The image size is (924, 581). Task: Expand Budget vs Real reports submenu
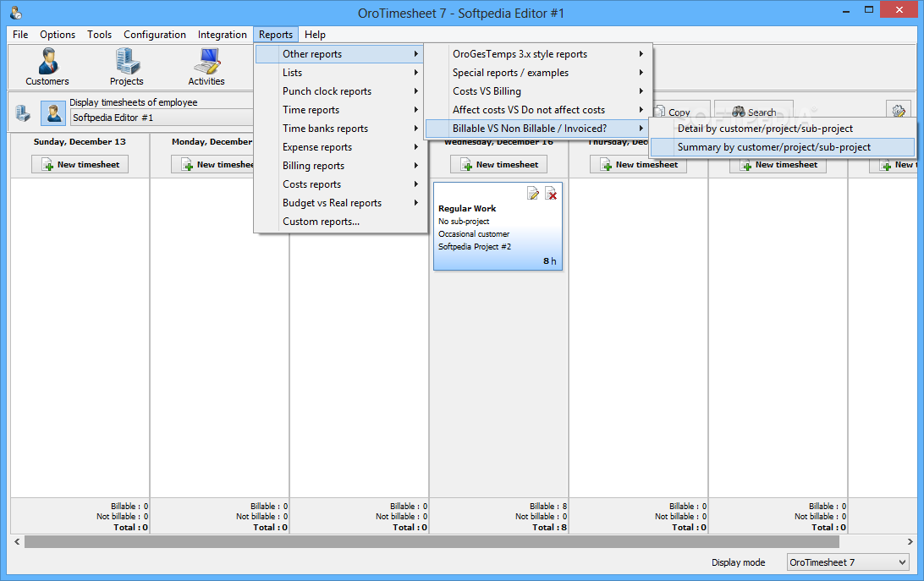coord(341,203)
